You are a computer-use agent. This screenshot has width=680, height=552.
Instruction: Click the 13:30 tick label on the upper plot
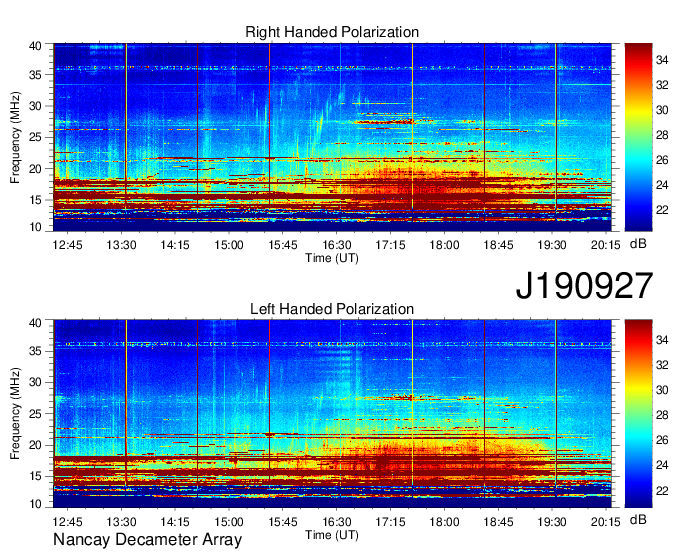(x=121, y=245)
